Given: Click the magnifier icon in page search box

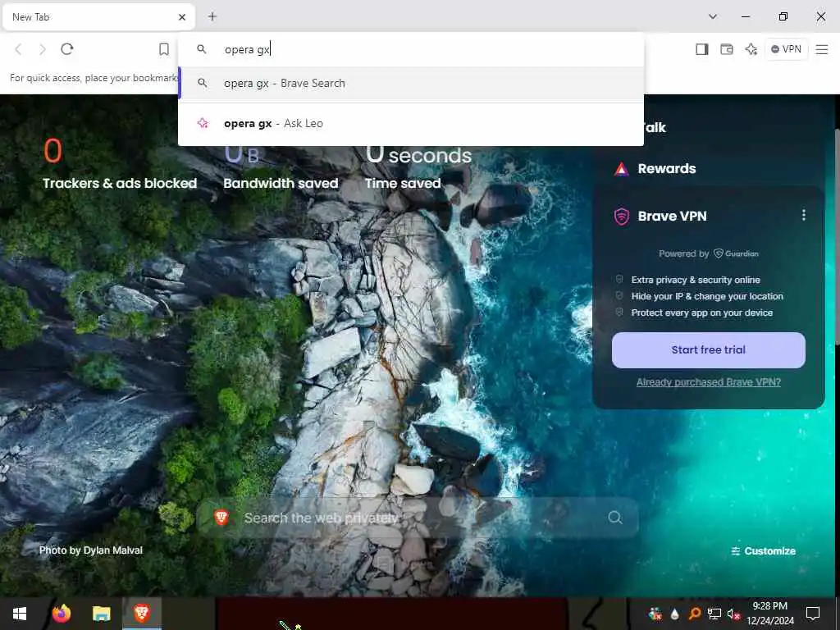Looking at the screenshot, I should coord(615,518).
